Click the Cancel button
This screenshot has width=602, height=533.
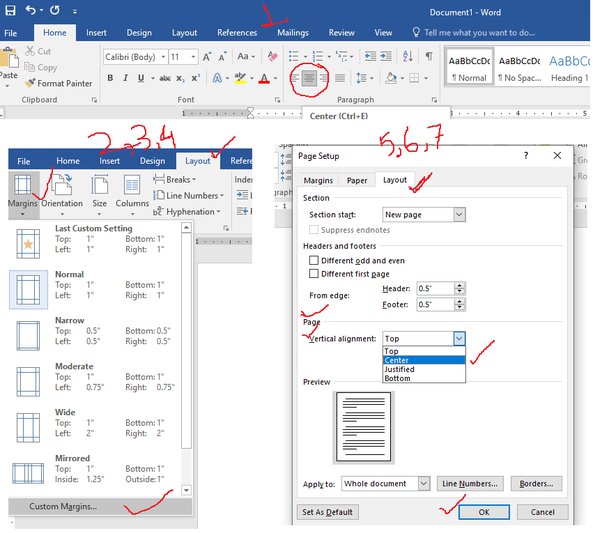click(x=542, y=512)
